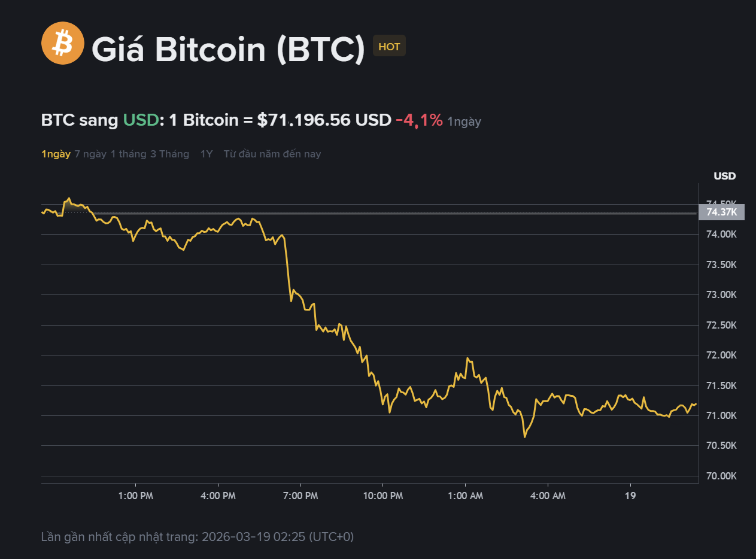
Task: Click the 19 date marker on the time axis
Action: [x=630, y=496]
